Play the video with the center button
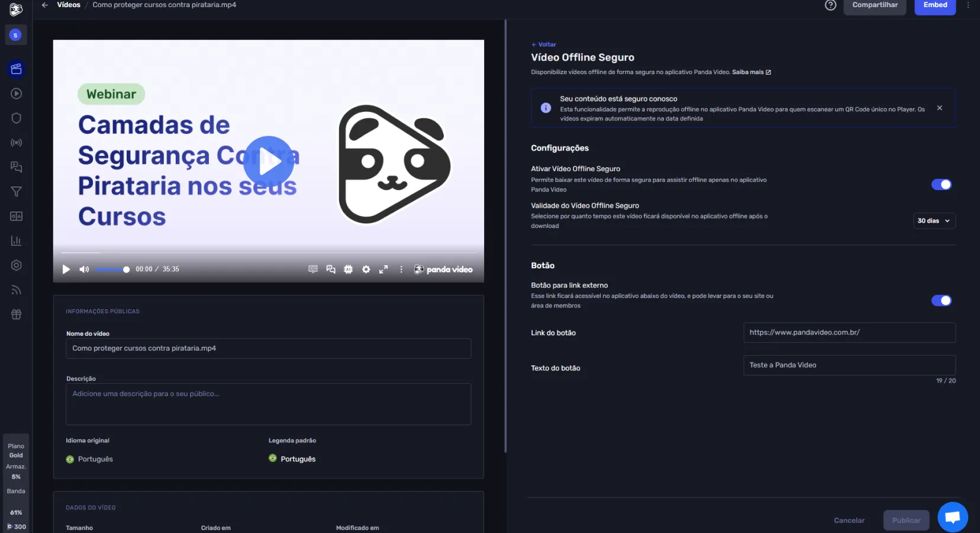Screen dimensions: 980x533 coord(269,162)
